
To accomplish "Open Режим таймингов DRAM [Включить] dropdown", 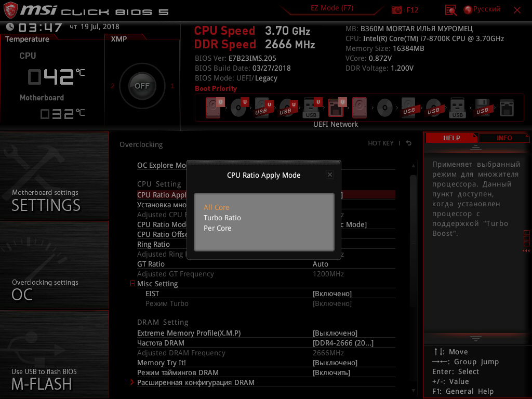I will coord(331,373).
